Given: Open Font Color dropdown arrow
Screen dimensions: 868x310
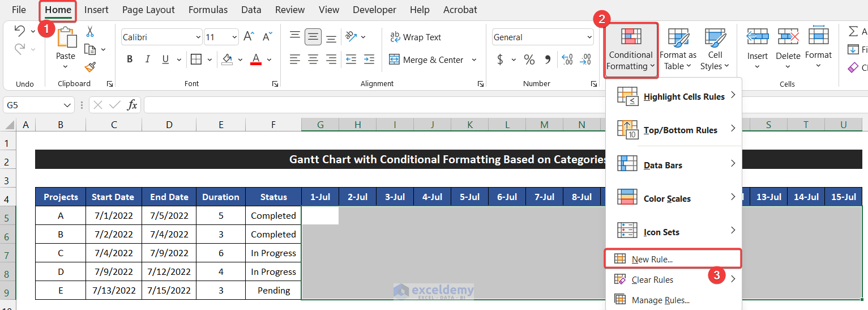Looking at the screenshot, I should click(269, 60).
